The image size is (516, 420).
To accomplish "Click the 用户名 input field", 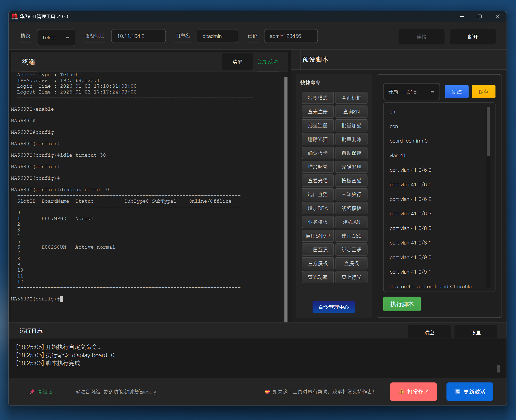I will (217, 36).
